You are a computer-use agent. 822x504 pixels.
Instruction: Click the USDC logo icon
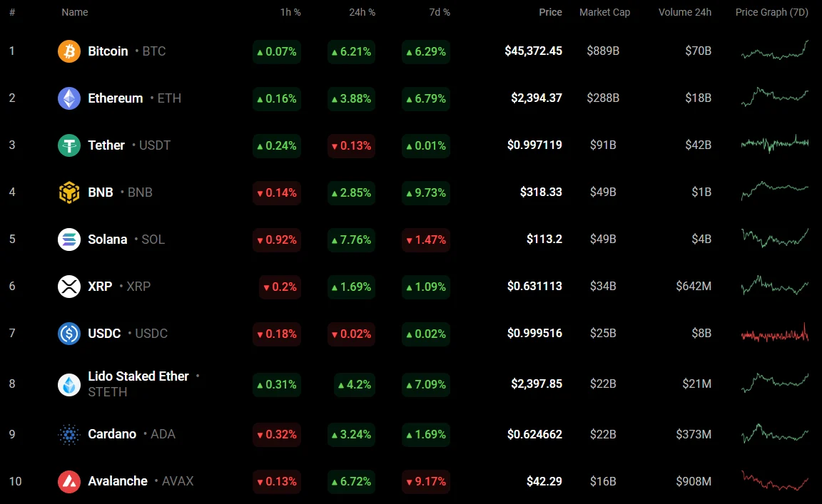(69, 334)
